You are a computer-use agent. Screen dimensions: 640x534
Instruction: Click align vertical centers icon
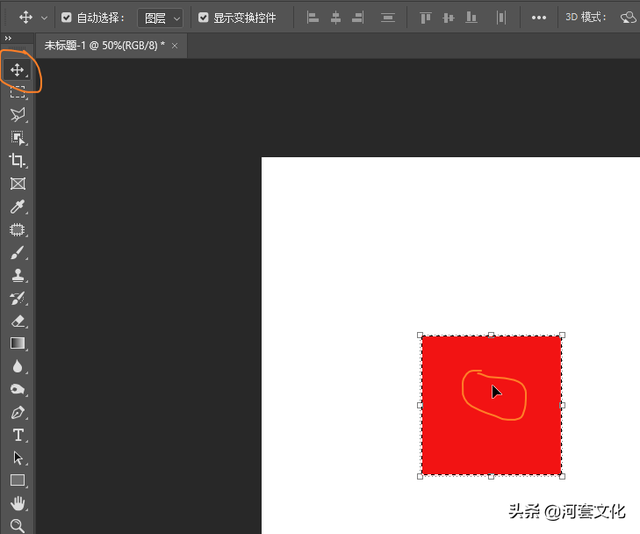pos(448,18)
